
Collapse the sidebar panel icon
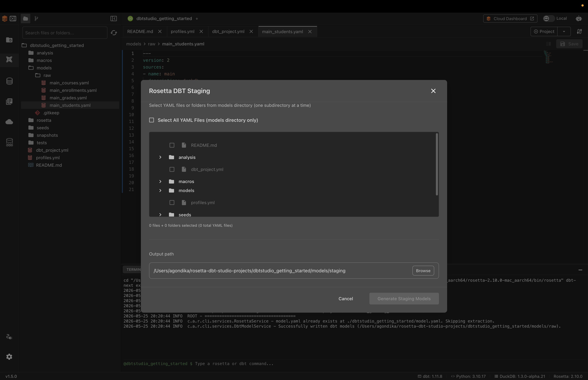(x=113, y=19)
